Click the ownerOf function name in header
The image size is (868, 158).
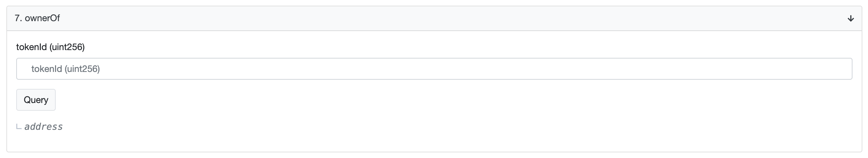pos(42,18)
